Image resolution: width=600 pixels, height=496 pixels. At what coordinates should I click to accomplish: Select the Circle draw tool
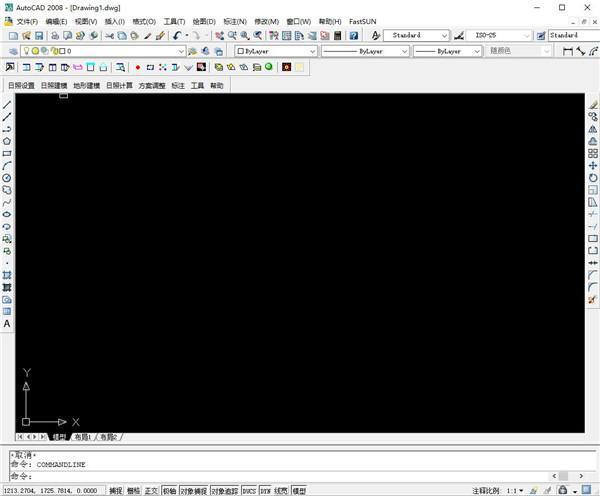[x=7, y=178]
